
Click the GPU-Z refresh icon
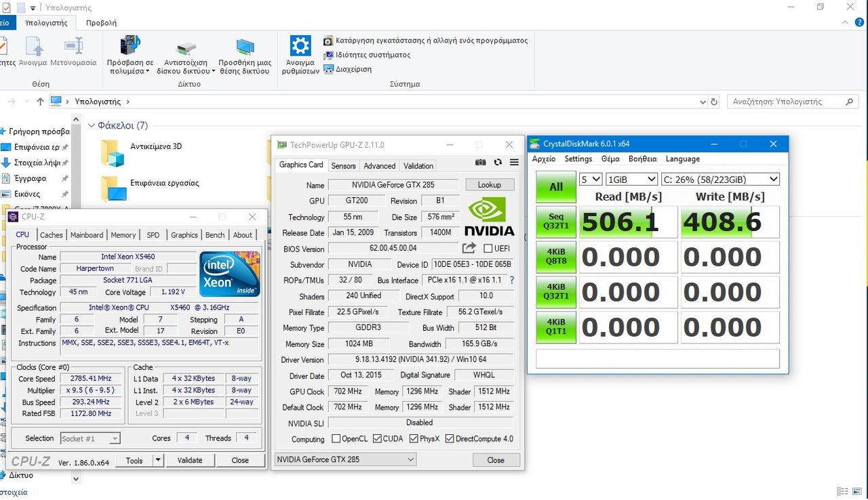[498, 163]
